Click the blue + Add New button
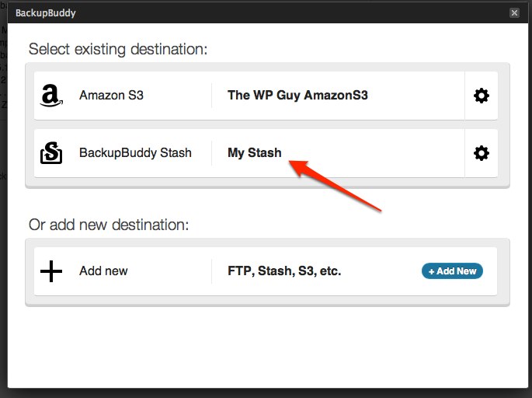This screenshot has width=532, height=398. click(452, 271)
